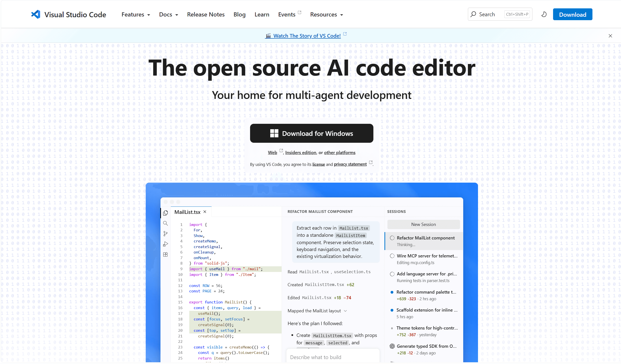Image resolution: width=621 pixels, height=364 pixels.
Task: Click the Ctrl+Shift+P shortcut badge
Action: click(517, 14)
